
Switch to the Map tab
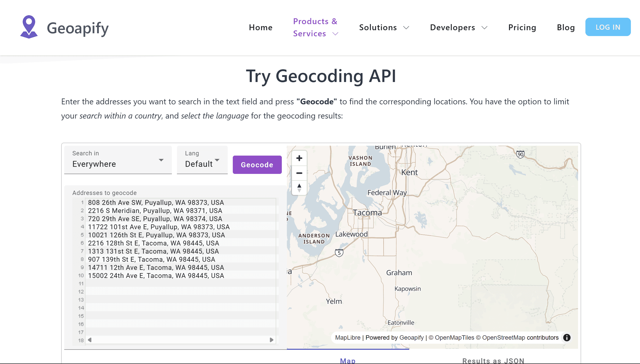coord(348,360)
